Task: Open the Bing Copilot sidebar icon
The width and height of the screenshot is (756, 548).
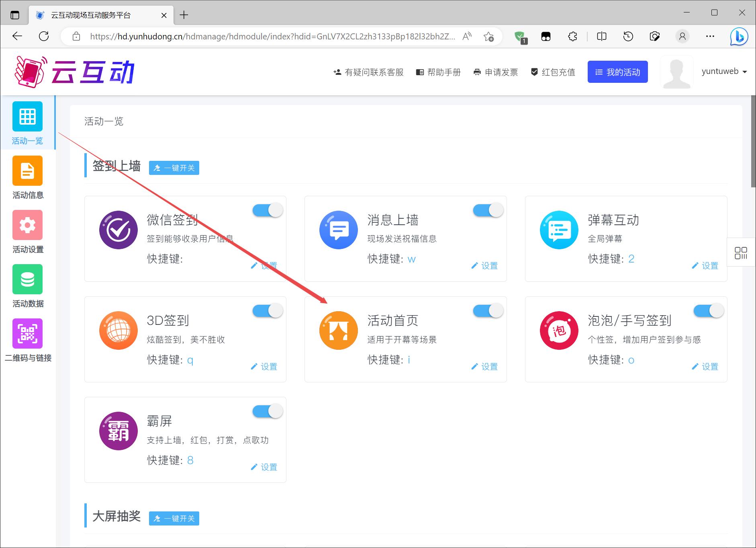Action: click(739, 37)
